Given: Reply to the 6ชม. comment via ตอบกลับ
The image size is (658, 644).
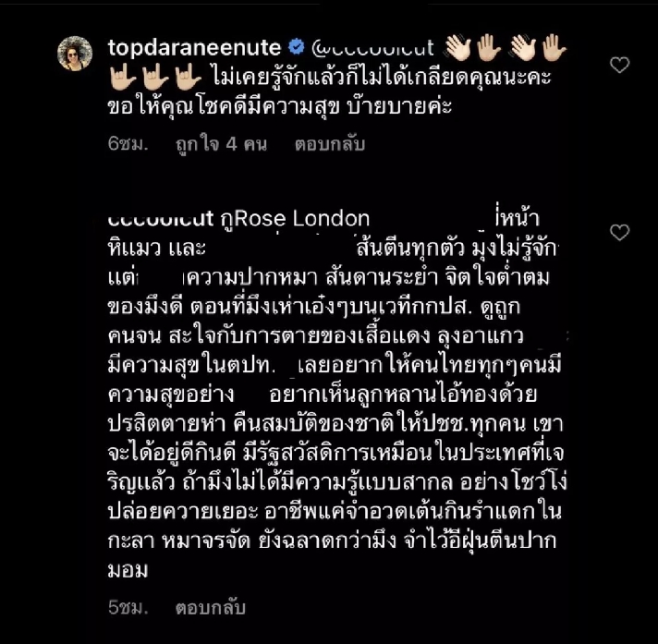Looking at the screenshot, I should [x=330, y=144].
